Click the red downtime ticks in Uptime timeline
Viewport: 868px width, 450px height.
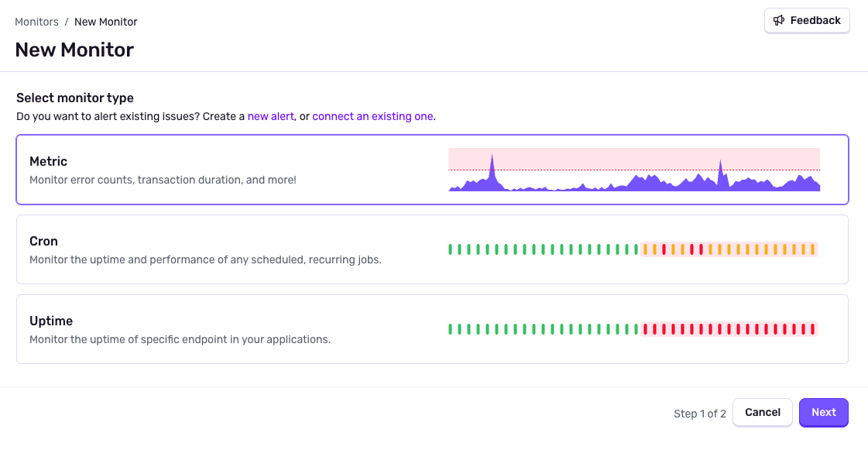tap(728, 329)
